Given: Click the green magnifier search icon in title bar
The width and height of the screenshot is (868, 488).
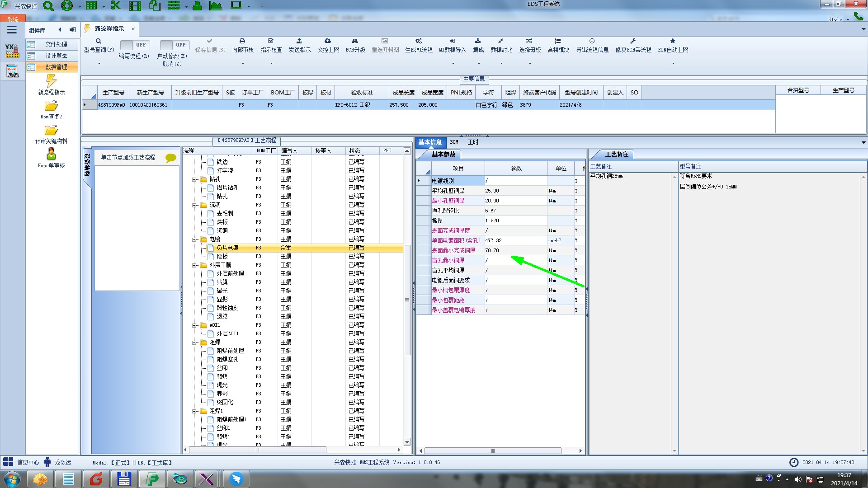Looking at the screenshot, I should point(48,6).
